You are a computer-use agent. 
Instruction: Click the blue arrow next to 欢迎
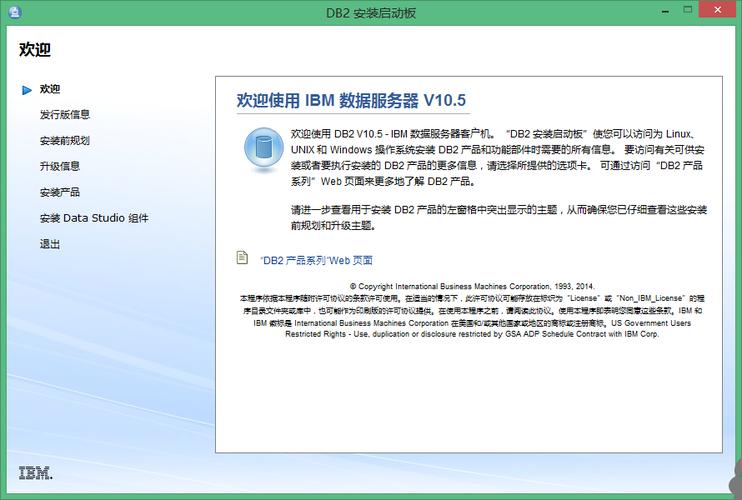coord(27,90)
